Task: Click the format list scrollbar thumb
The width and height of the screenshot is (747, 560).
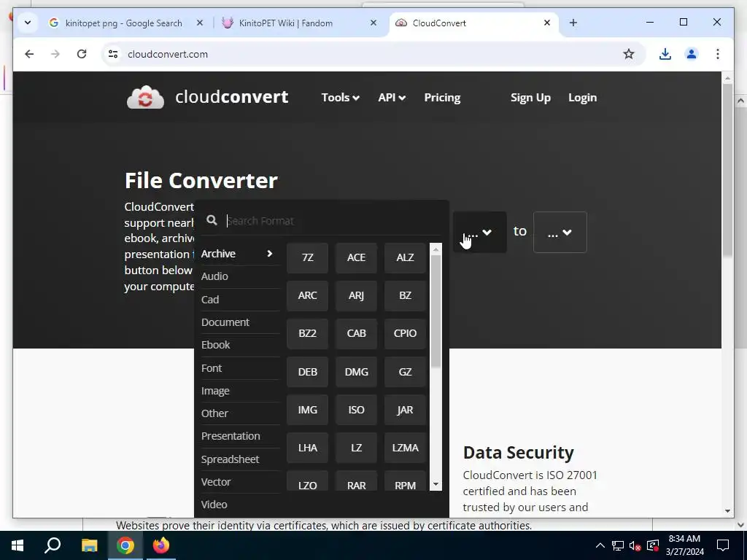Action: tap(436, 311)
